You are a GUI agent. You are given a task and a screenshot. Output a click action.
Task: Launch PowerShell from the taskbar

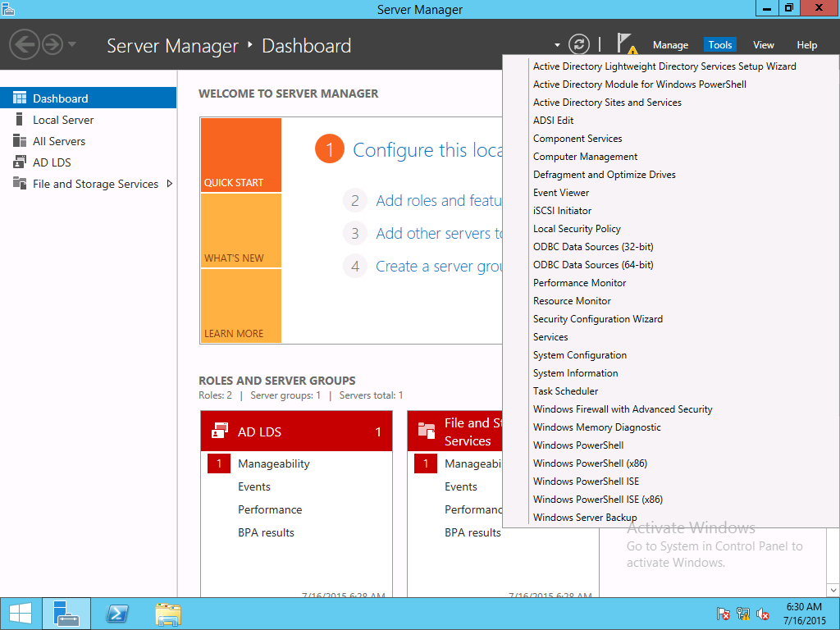click(x=117, y=614)
